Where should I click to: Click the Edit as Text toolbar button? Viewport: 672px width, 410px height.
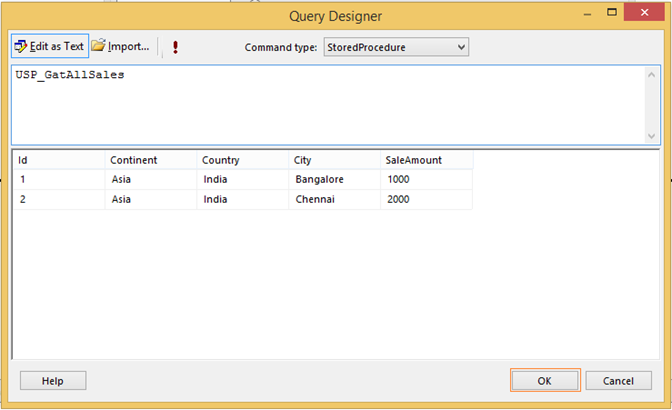(x=50, y=46)
